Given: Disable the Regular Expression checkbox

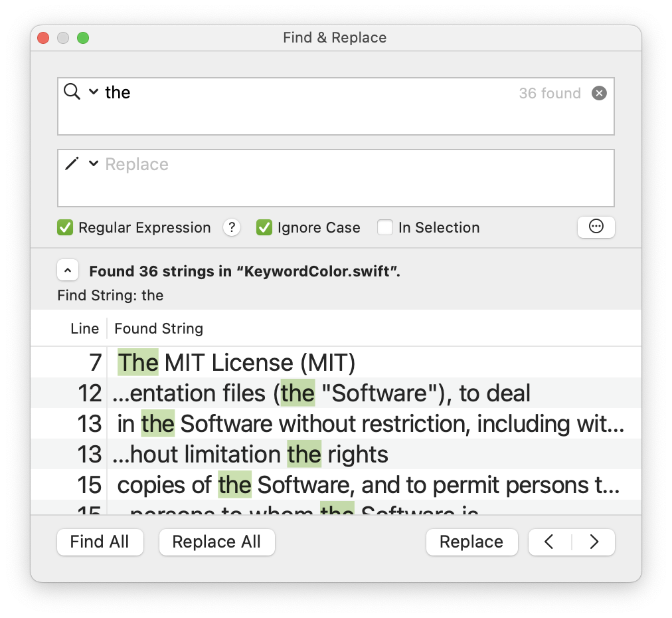Looking at the screenshot, I should [64, 227].
